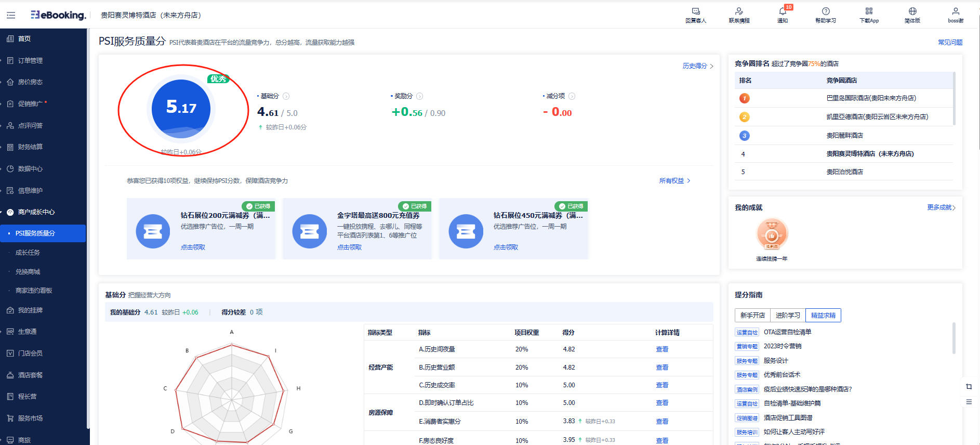Open the 下载App icon
Viewport: 980px width, 445px height.
(869, 11)
